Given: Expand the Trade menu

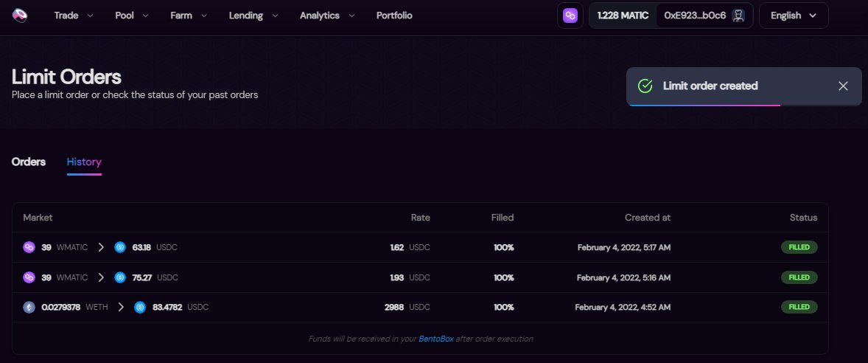Looking at the screenshot, I should [x=74, y=15].
